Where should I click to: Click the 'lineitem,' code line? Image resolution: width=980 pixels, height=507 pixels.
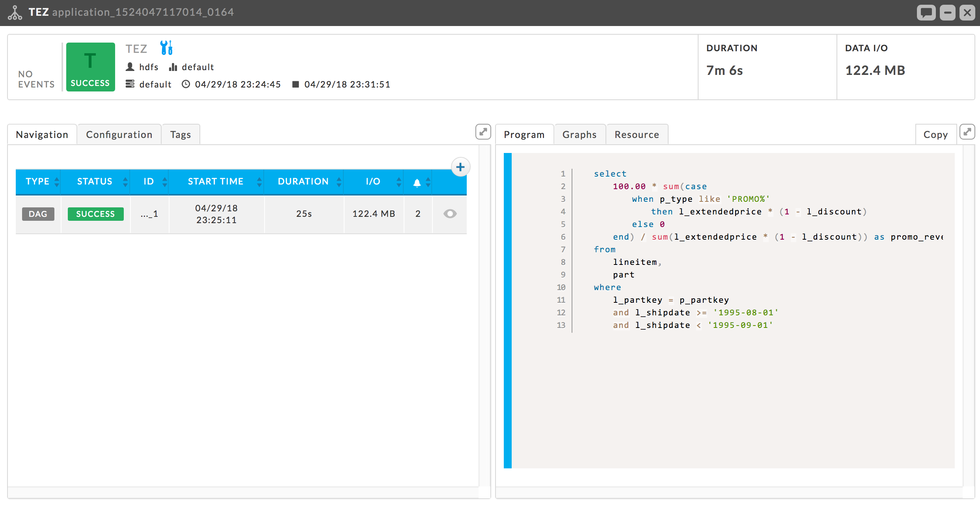637,262
